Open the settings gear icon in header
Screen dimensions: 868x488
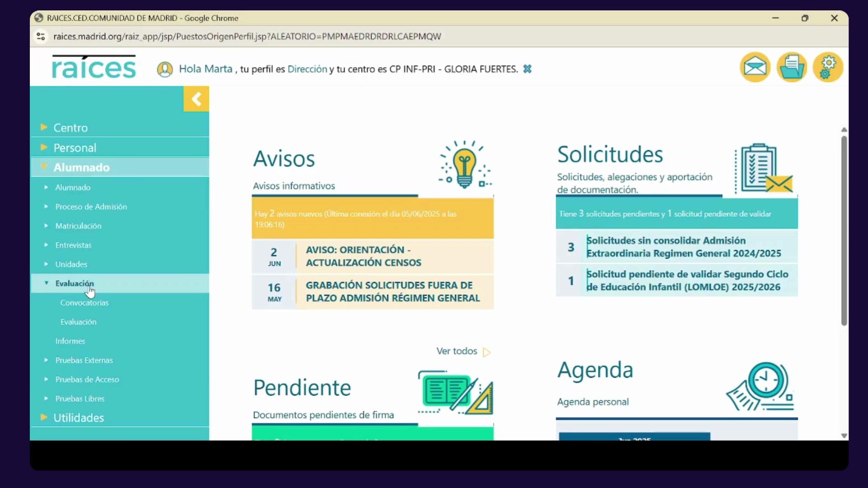coord(828,68)
